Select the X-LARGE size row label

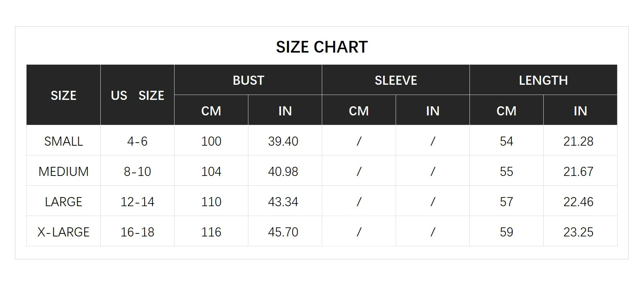click(x=64, y=232)
